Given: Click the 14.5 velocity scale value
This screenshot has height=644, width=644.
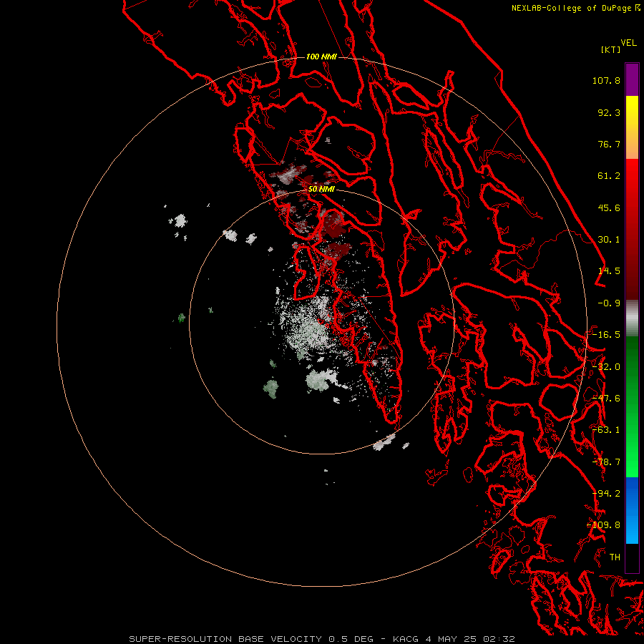Looking at the screenshot, I should click(x=609, y=271).
